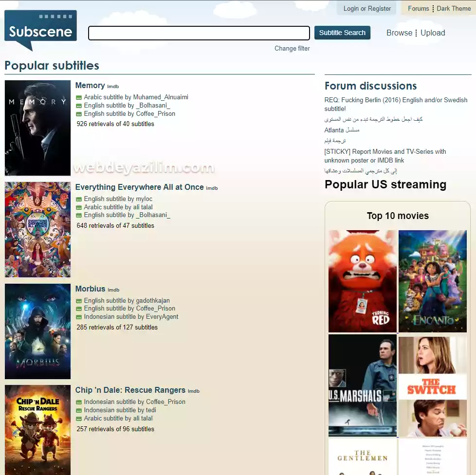Open the Browse menu item
The width and height of the screenshot is (476, 475).
point(399,33)
